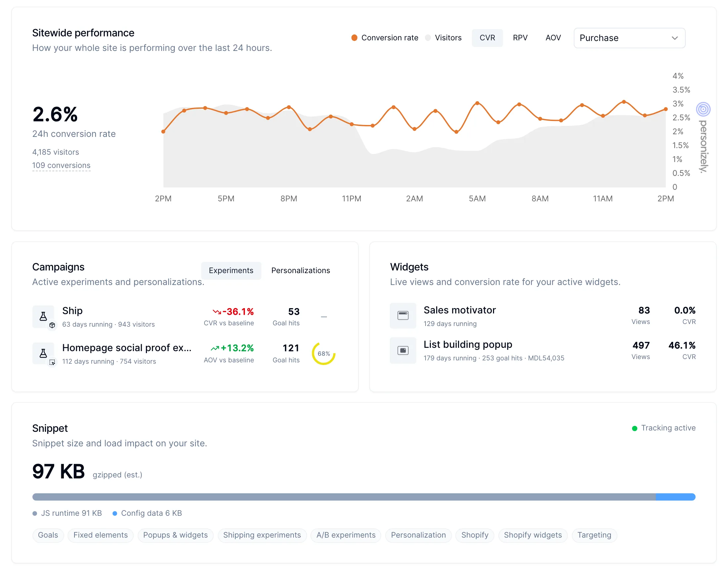Click the Sales motivator widget icon
Image resolution: width=728 pixels, height=570 pixels.
click(x=403, y=316)
